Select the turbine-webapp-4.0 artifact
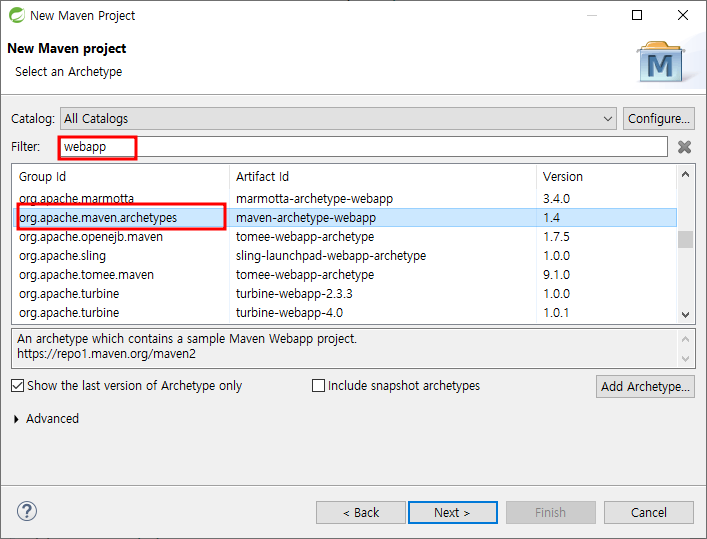 click(289, 313)
